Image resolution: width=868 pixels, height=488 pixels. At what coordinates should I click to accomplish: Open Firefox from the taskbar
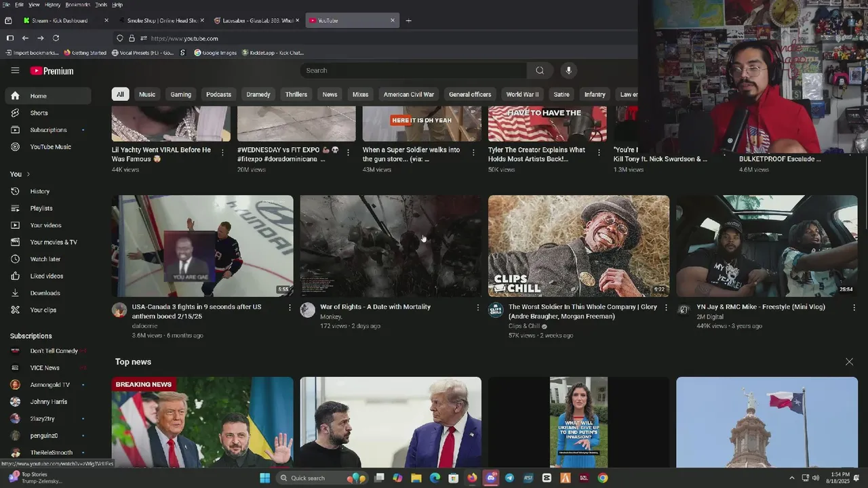tap(472, 478)
